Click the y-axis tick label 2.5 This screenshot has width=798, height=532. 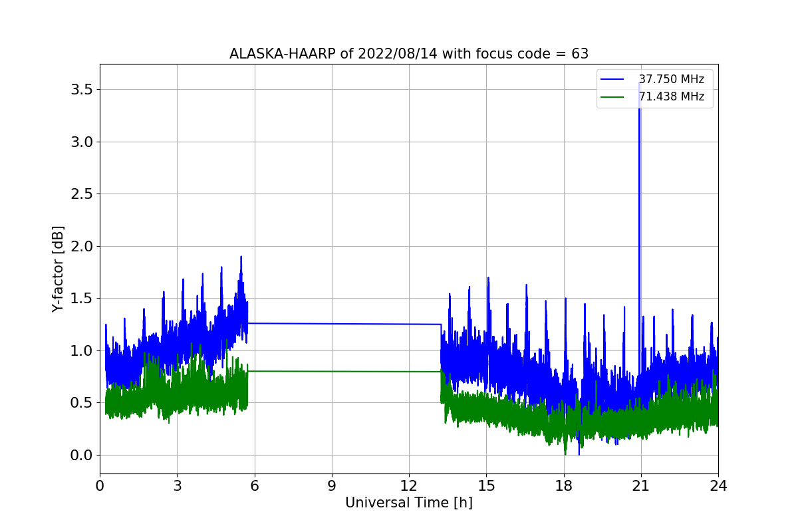(x=82, y=194)
